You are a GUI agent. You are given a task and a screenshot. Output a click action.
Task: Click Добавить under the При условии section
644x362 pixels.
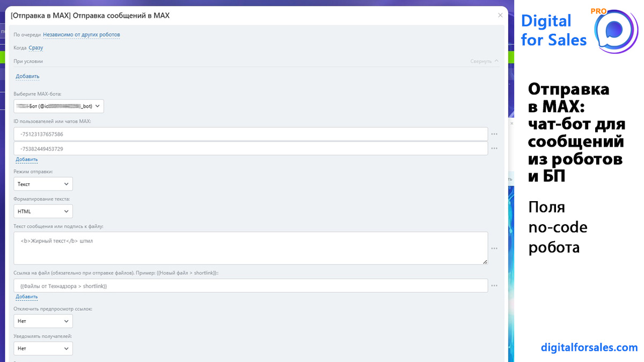[27, 76]
